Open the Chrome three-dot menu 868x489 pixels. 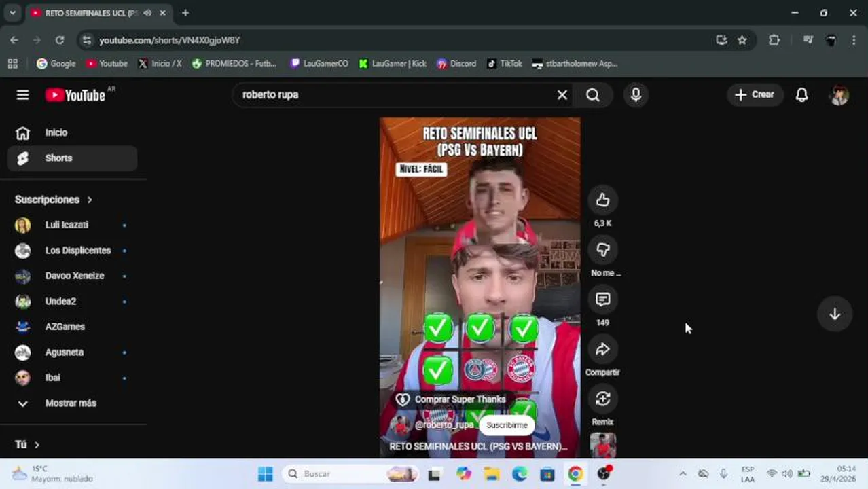pyautogui.click(x=854, y=40)
